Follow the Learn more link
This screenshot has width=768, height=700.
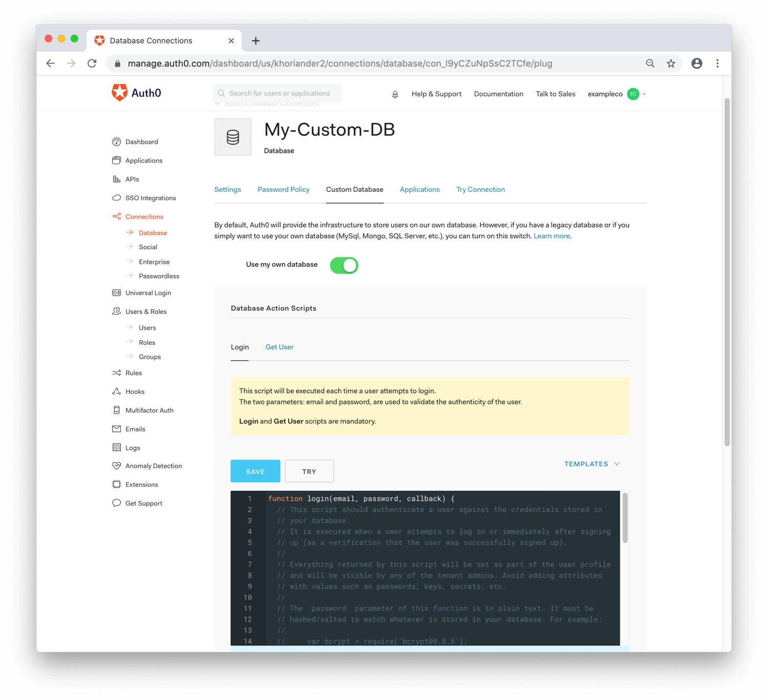(x=552, y=236)
